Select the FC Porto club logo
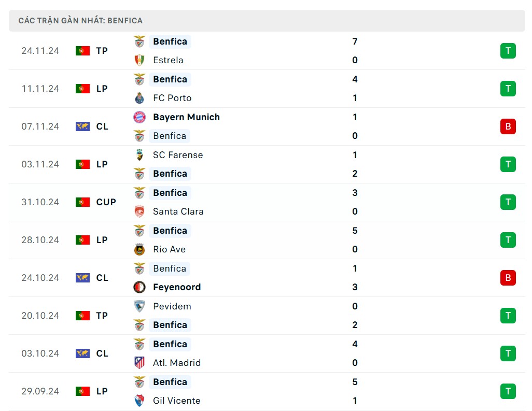The height and width of the screenshot is (411, 532). [139, 98]
